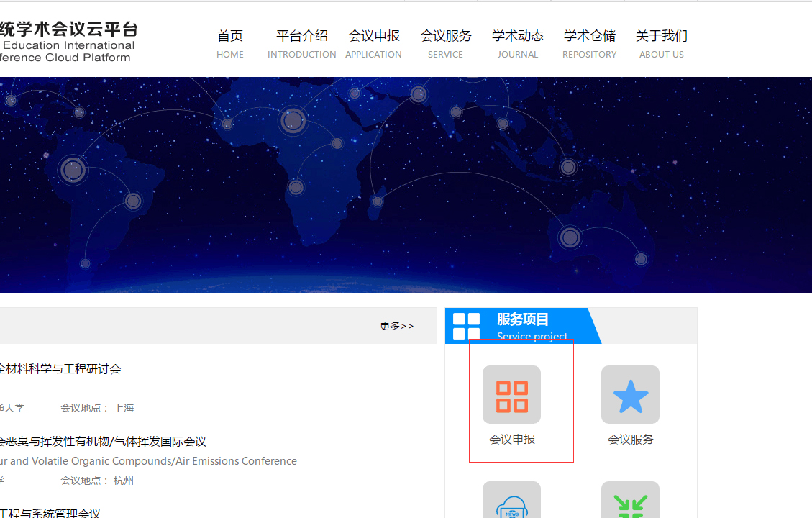Click the news cloud service icon
This screenshot has width=812, height=518.
[511, 503]
